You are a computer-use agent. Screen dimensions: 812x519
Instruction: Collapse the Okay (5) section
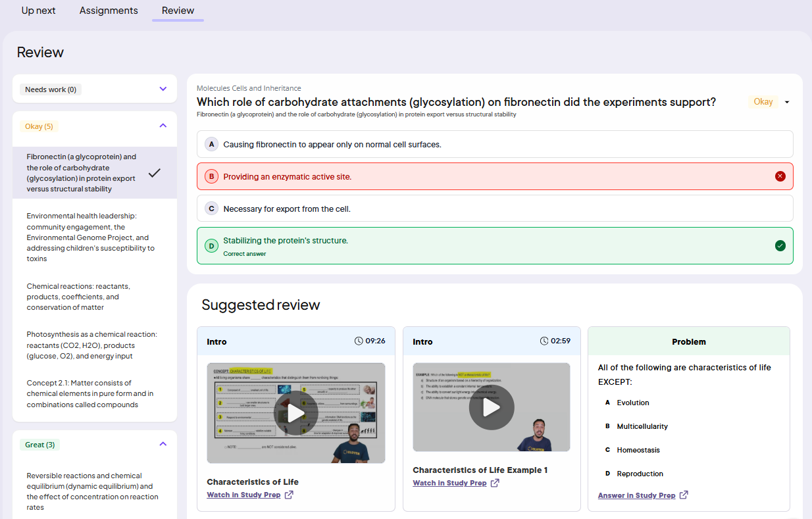(x=163, y=126)
